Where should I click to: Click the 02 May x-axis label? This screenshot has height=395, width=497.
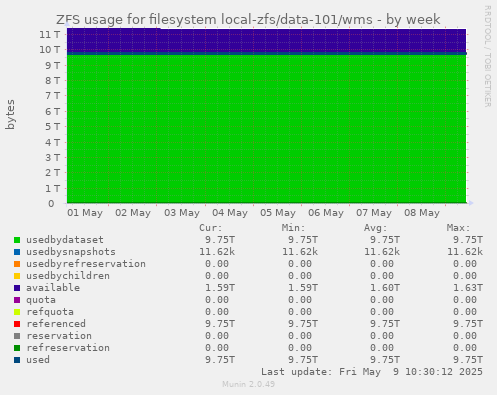133,213
